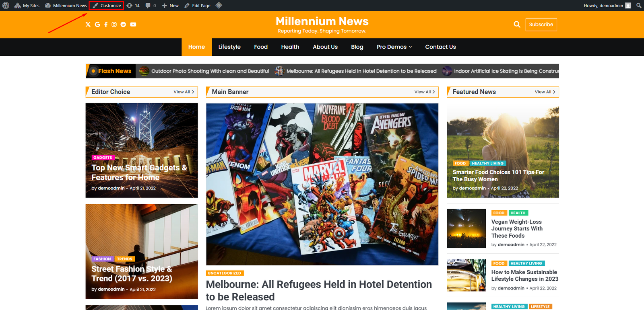Click the header search magnifier icon
The image size is (644, 310).
point(517,25)
